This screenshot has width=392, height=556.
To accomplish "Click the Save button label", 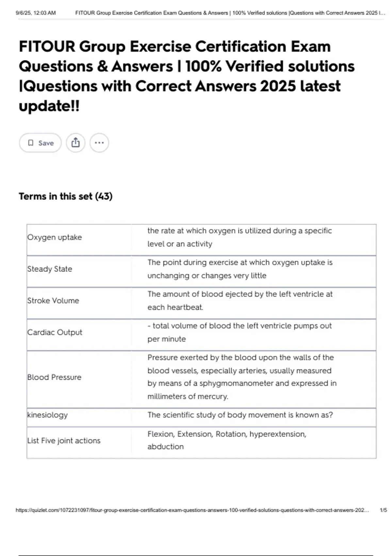I will [46, 143].
